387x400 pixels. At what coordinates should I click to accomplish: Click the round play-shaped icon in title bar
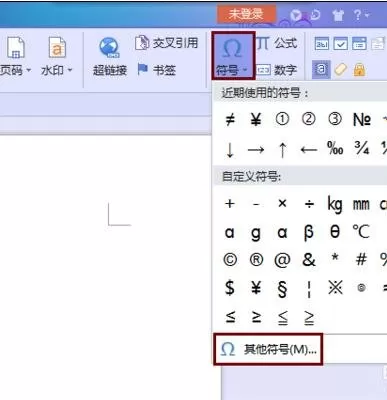pyautogui.click(x=296, y=15)
